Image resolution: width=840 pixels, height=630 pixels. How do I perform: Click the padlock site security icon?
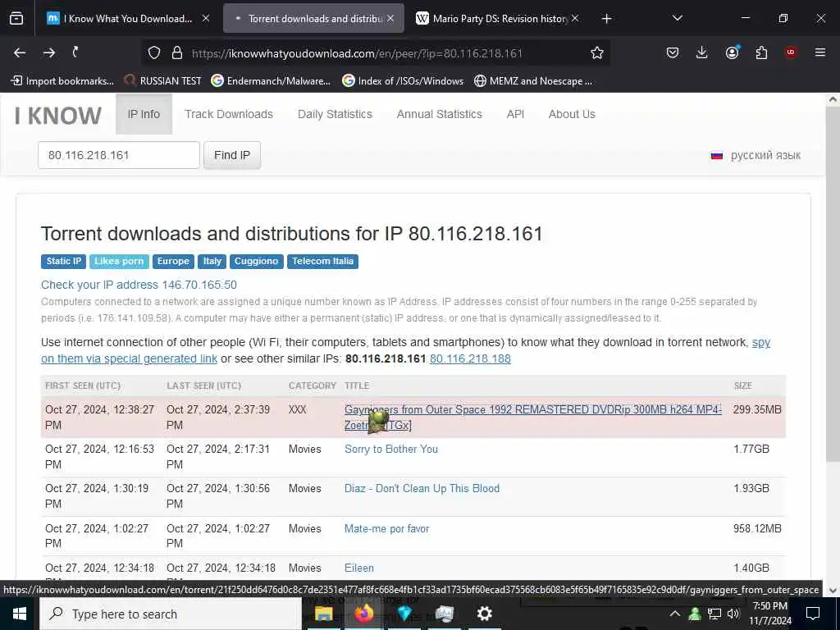[x=177, y=53]
